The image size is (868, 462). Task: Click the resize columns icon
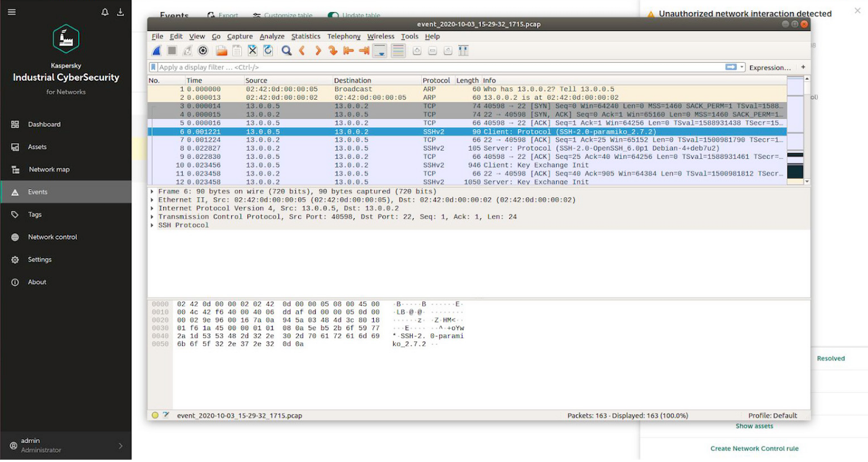463,51
